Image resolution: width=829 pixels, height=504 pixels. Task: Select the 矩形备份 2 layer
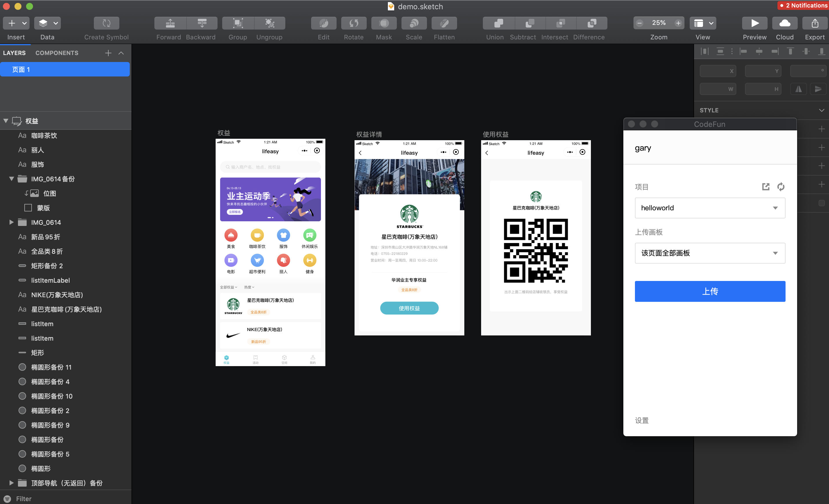click(x=47, y=266)
